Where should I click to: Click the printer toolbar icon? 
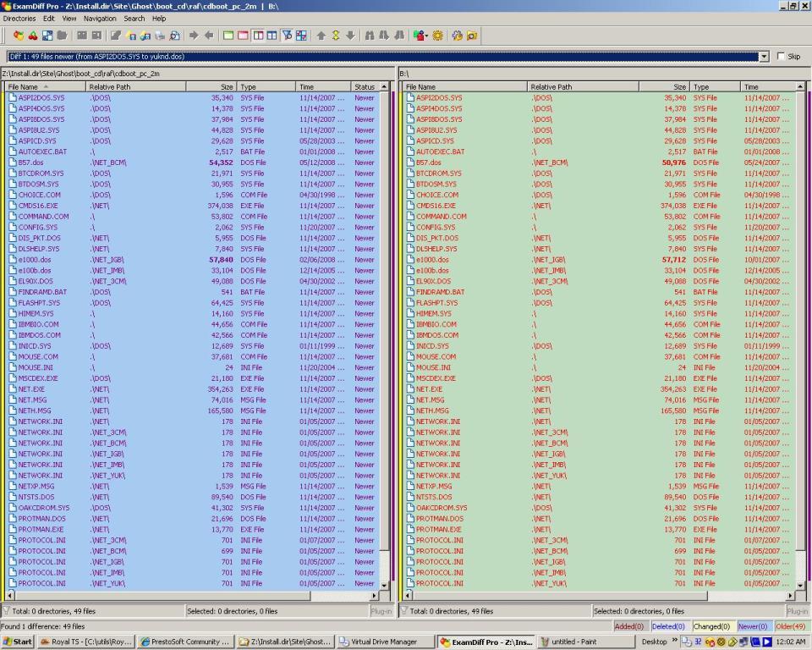(x=160, y=36)
